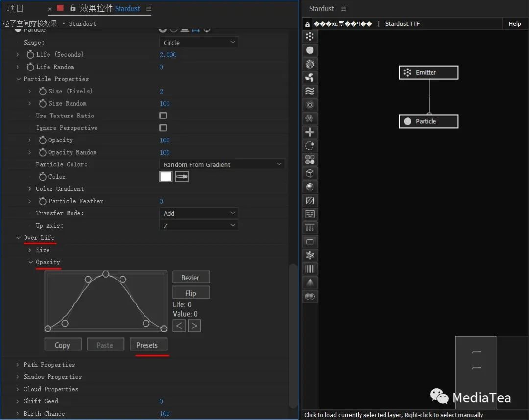Go to previous curve point with the left-arrow button
The image size is (529, 420).
(x=179, y=326)
